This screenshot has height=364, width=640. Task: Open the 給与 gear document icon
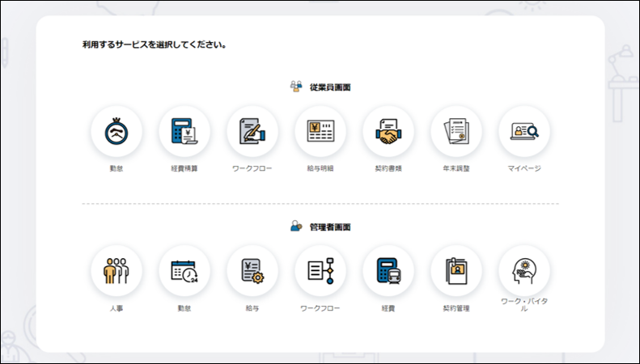click(252, 271)
